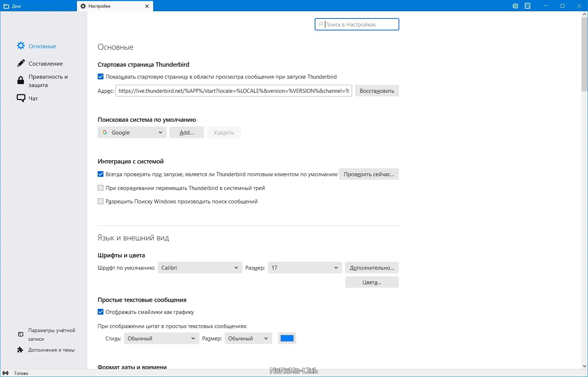The width and height of the screenshot is (588, 377).
Task: Toggle displaying emoticons as graphics
Action: (x=101, y=312)
